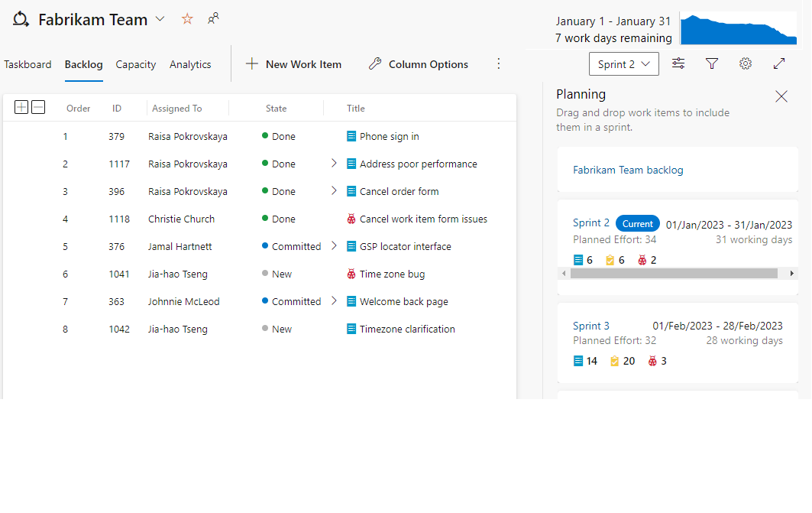The height and width of the screenshot is (513, 812).
Task: Open the filter panel
Action: [x=712, y=64]
